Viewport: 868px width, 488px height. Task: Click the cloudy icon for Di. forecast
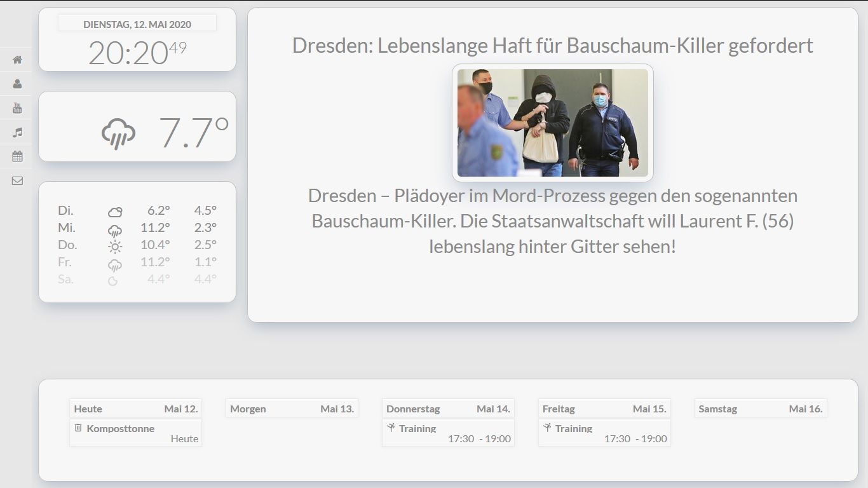[x=115, y=212]
